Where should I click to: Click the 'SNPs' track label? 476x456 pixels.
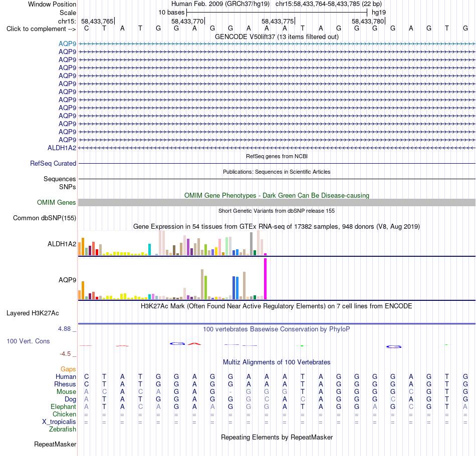[68, 187]
